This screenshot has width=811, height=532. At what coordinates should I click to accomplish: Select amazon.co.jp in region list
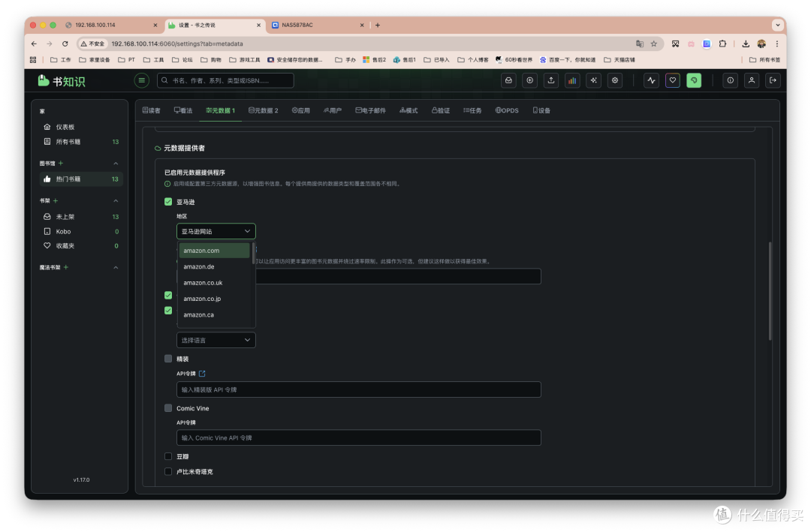tap(214, 299)
